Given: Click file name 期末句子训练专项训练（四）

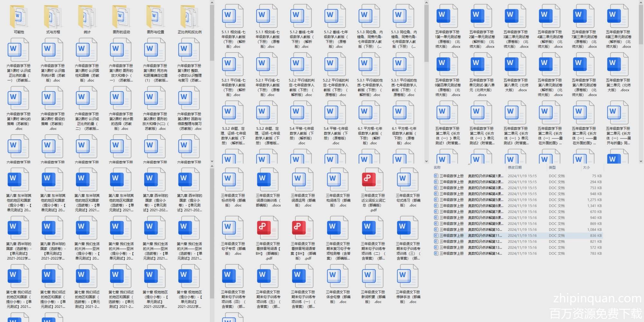Looking at the screenshot, I should (233, 299).
